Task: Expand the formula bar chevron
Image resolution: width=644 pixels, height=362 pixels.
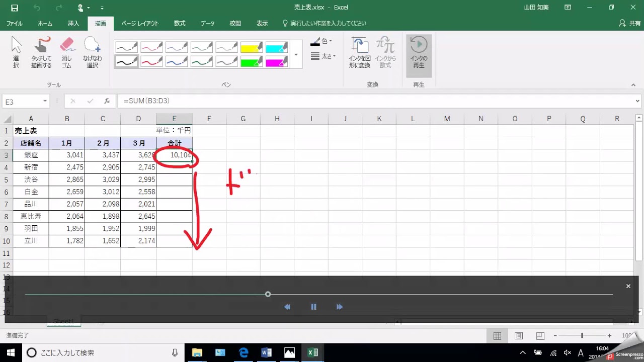Action: (638, 101)
